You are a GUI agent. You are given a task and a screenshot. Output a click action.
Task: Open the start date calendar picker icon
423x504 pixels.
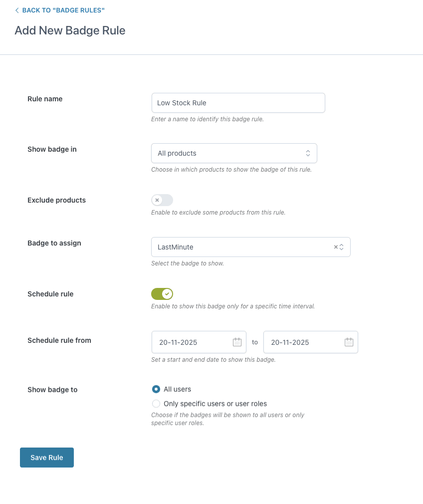coord(237,342)
